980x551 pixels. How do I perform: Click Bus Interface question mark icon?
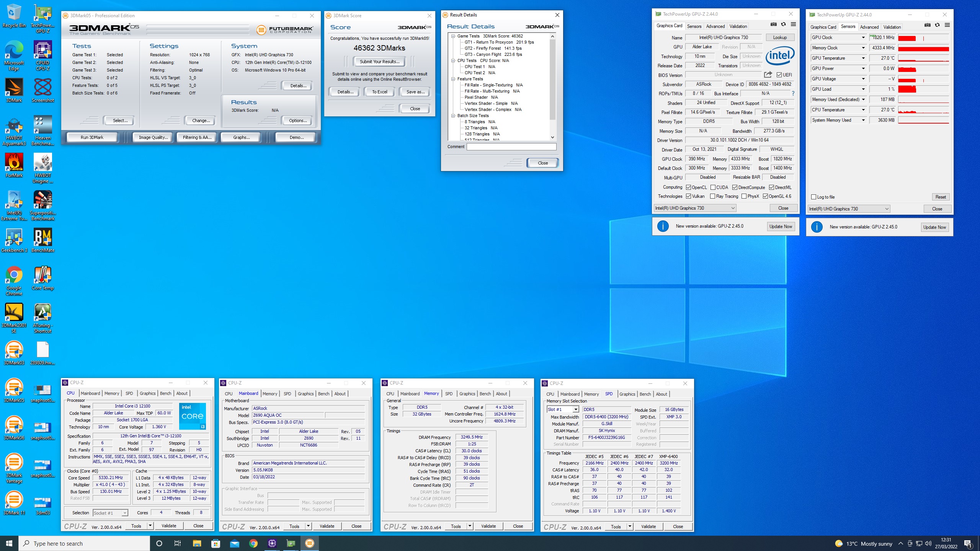[x=793, y=93]
